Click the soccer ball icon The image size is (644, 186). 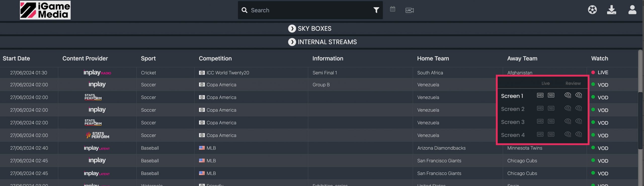pyautogui.click(x=592, y=10)
